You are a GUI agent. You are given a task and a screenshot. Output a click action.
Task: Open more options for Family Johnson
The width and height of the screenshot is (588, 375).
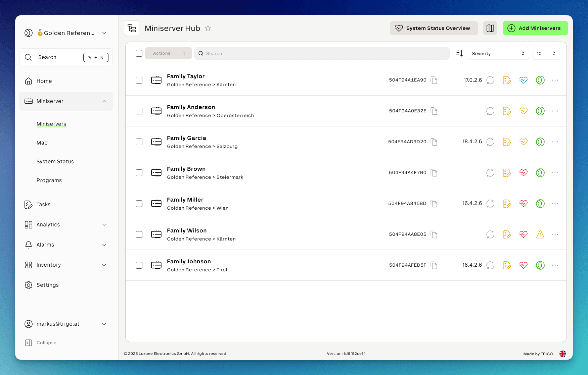tap(555, 265)
